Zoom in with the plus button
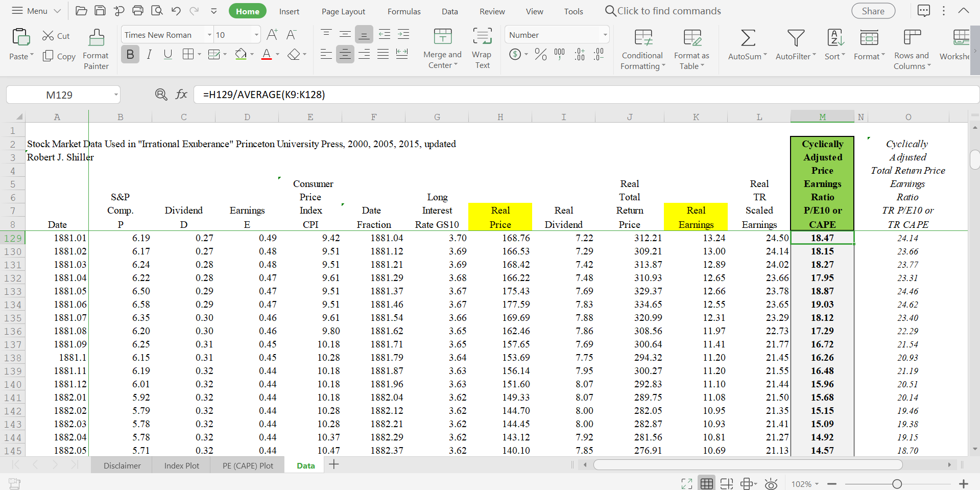 (963, 484)
